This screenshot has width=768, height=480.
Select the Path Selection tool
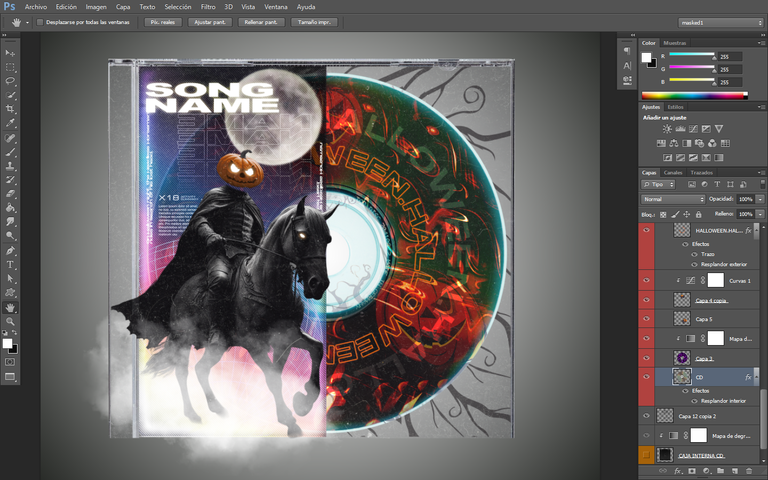pyautogui.click(x=10, y=279)
